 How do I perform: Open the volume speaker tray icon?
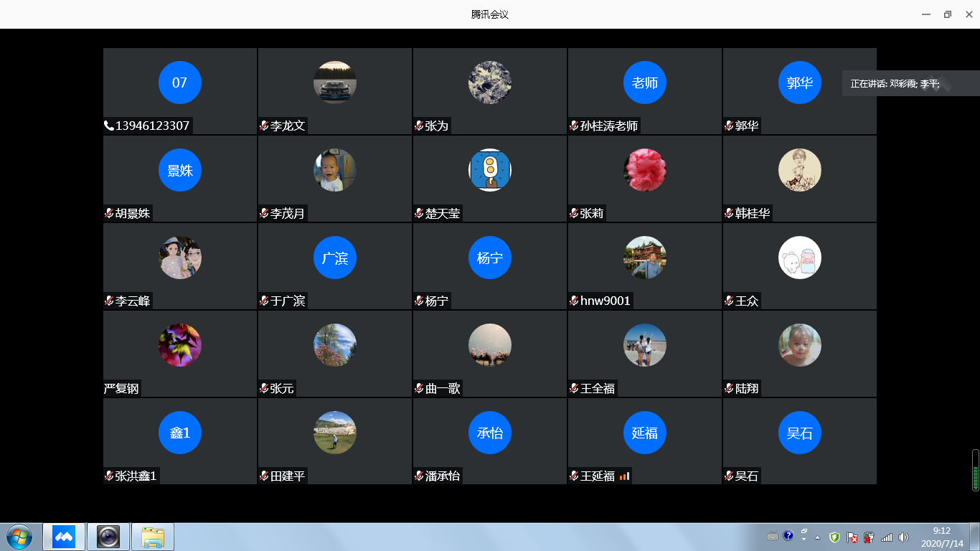coord(903,537)
